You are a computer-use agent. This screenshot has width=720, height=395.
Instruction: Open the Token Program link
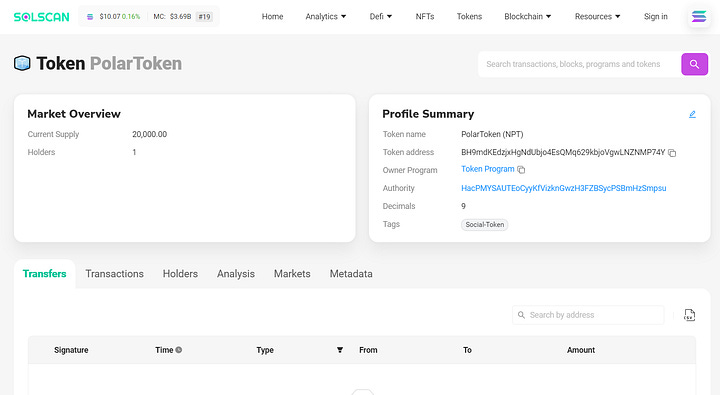point(488,169)
